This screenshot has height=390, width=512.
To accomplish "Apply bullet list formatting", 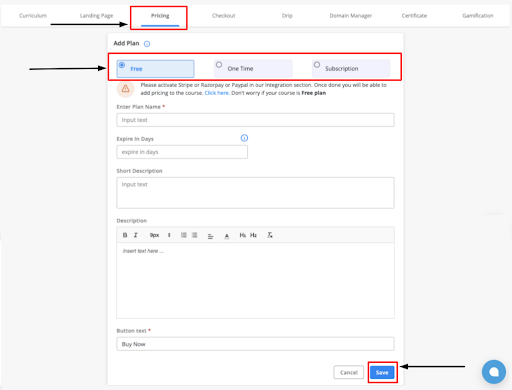I will (x=195, y=235).
